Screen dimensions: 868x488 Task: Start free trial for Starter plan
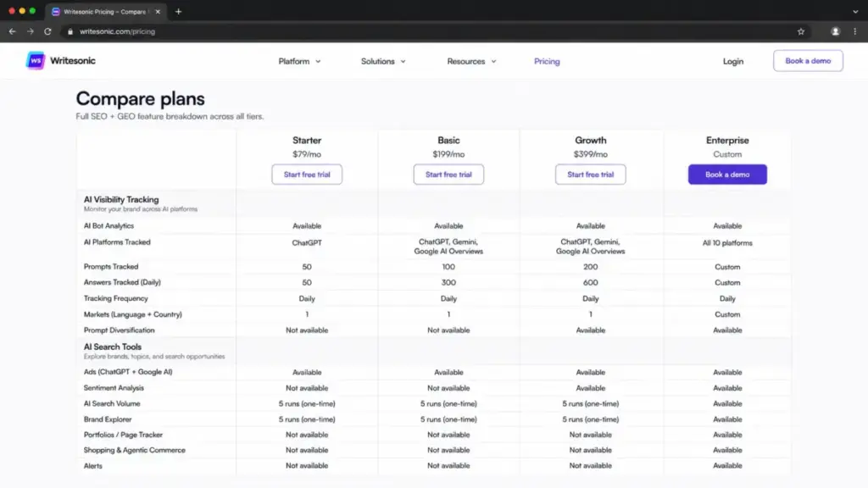coord(307,175)
